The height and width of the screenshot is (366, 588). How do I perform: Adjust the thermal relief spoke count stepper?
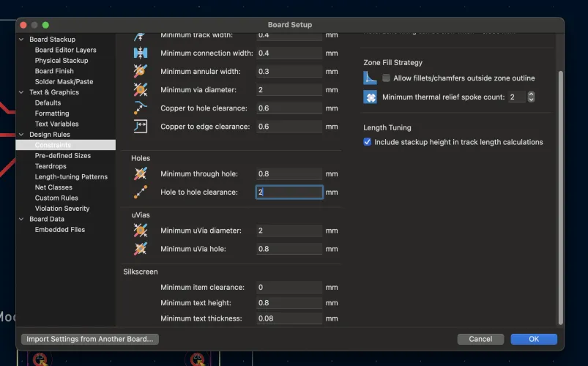tap(531, 97)
